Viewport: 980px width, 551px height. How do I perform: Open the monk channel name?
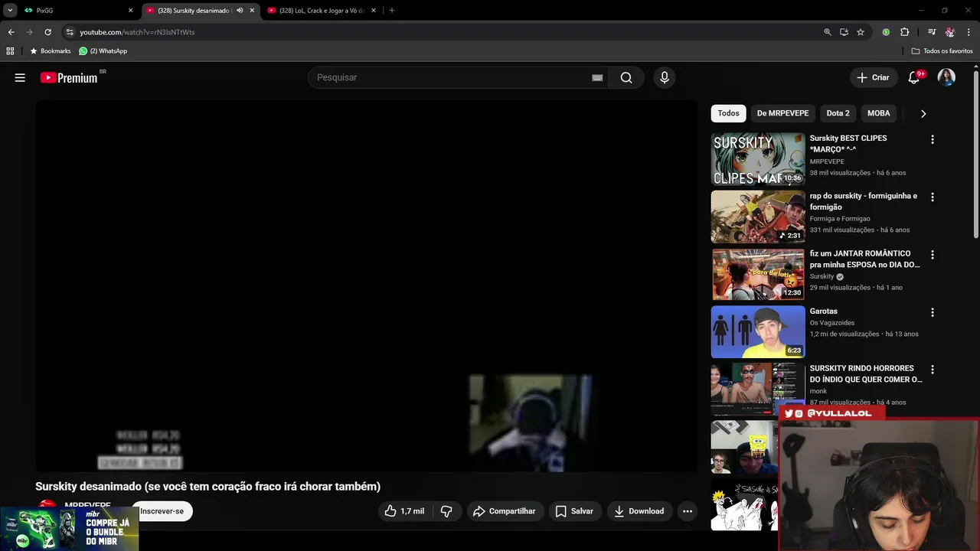click(x=818, y=391)
